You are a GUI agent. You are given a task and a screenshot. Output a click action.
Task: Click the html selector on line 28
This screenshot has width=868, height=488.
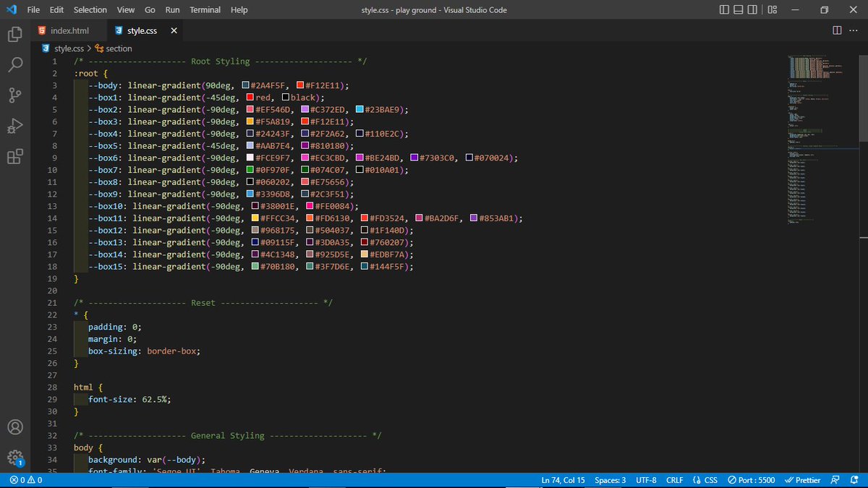tap(83, 387)
